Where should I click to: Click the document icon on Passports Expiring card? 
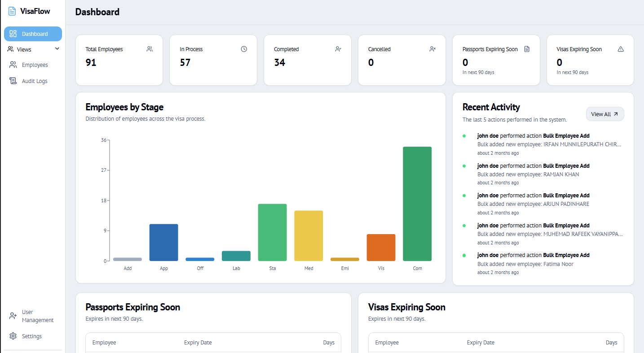pos(527,49)
